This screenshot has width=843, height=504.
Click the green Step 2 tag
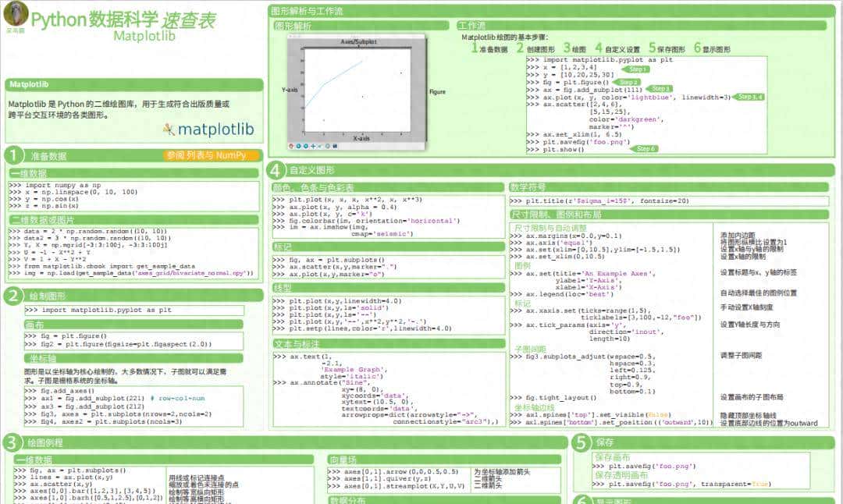pyautogui.click(x=627, y=82)
